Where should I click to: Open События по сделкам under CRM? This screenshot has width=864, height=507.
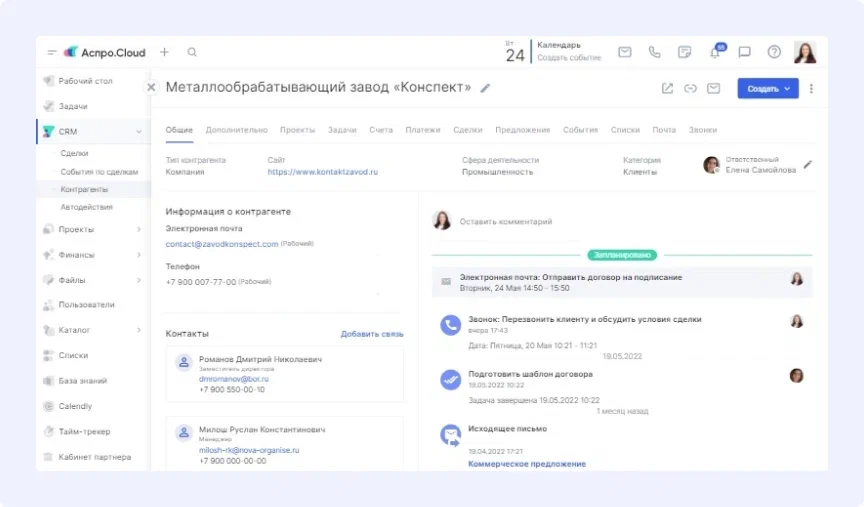pos(99,172)
